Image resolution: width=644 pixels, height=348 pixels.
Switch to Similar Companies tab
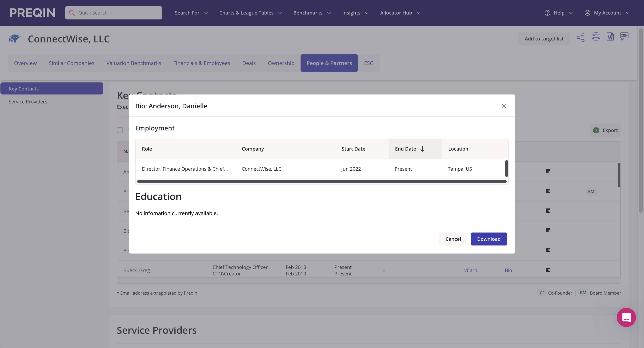pos(72,63)
